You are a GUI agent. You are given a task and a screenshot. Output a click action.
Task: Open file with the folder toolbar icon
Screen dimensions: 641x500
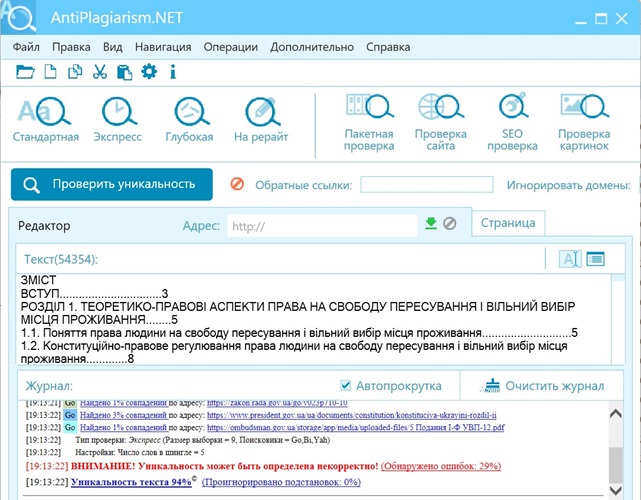pos(25,72)
